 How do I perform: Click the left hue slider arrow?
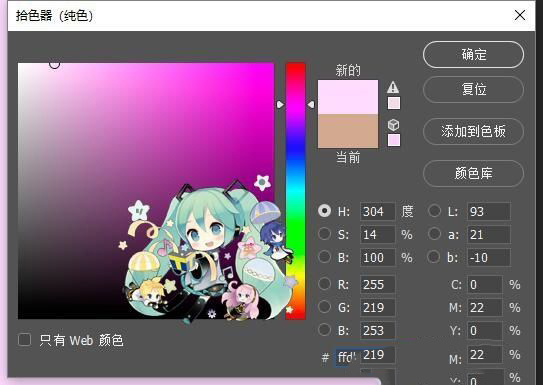pos(280,104)
